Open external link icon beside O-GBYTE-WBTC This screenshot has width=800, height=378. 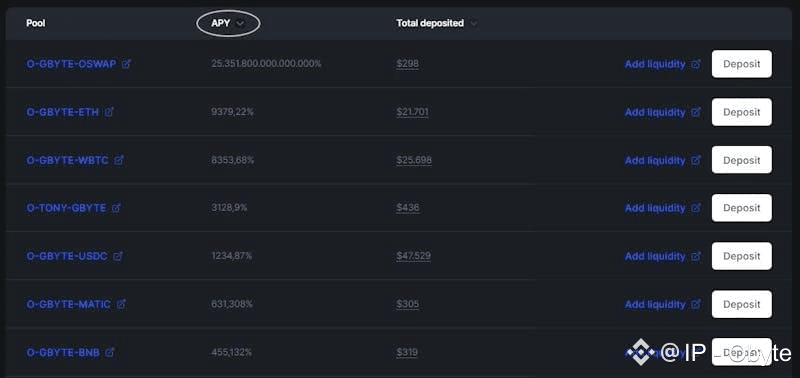[119, 160]
